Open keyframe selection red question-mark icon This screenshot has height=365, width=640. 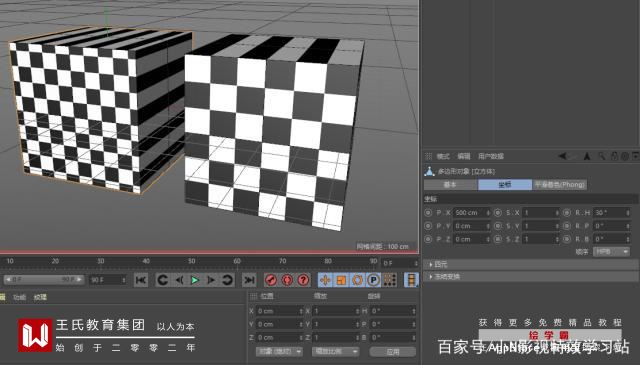[x=303, y=280]
